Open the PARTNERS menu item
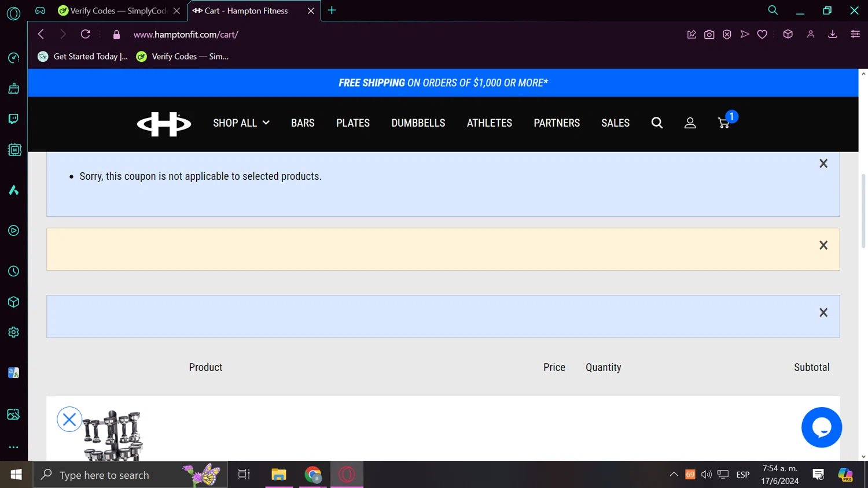 [x=557, y=123]
